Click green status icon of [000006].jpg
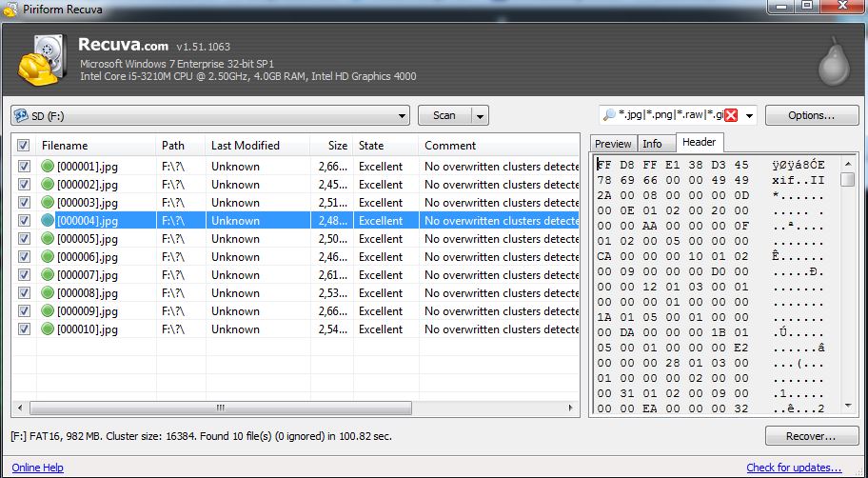868x478 pixels. 48,257
